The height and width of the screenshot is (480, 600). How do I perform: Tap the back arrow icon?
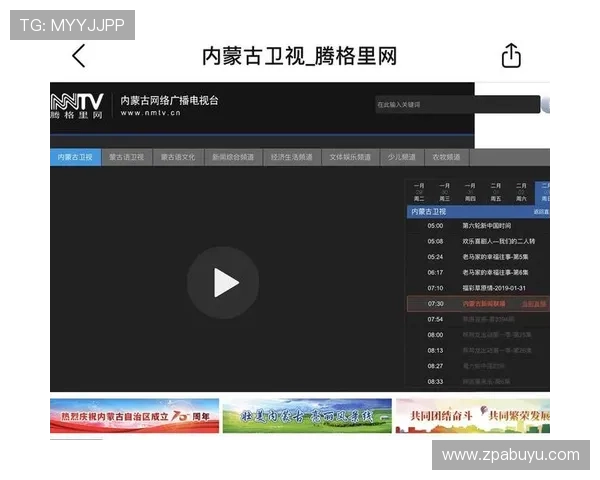[79, 56]
